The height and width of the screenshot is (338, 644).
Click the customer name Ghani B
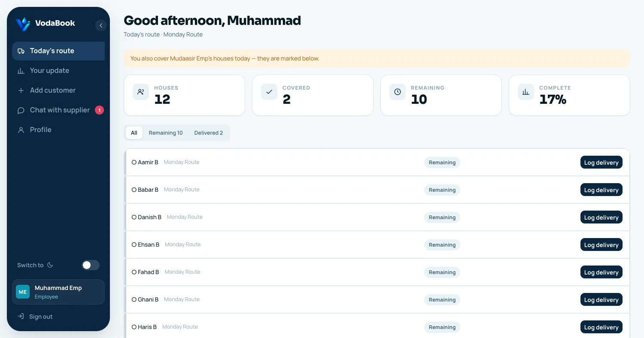148,299
